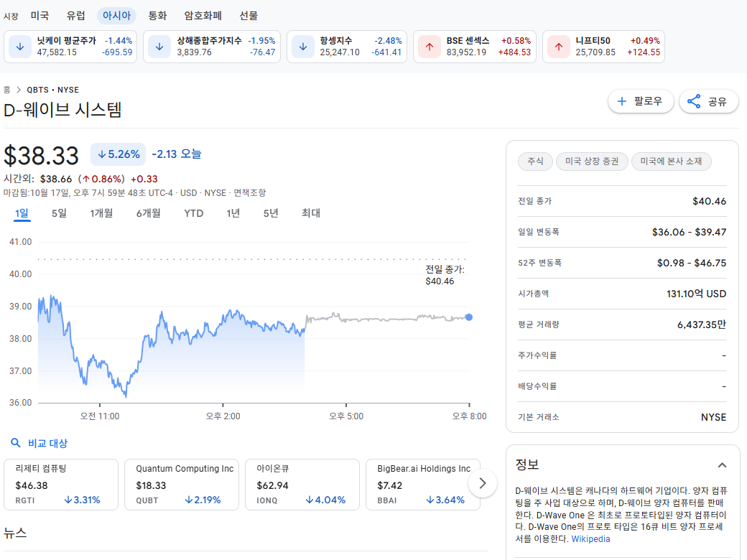Open the BSE 센섹스 index card
747x560 pixels.
click(x=475, y=47)
